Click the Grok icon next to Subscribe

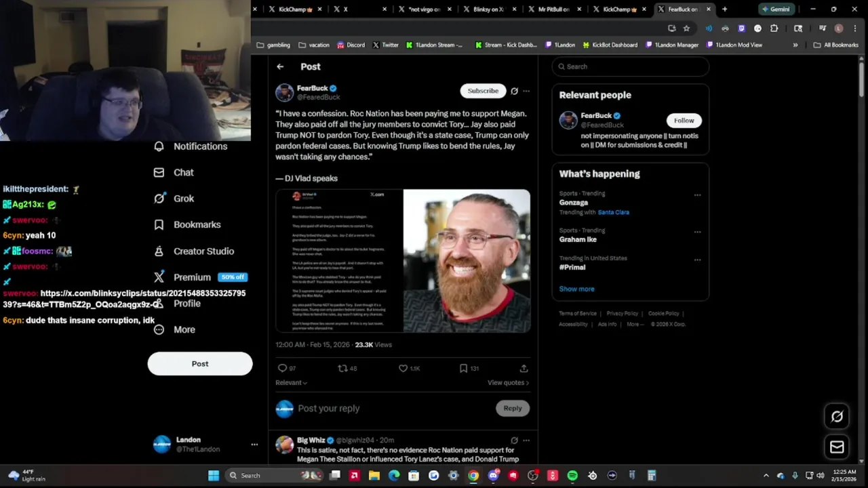tap(514, 91)
